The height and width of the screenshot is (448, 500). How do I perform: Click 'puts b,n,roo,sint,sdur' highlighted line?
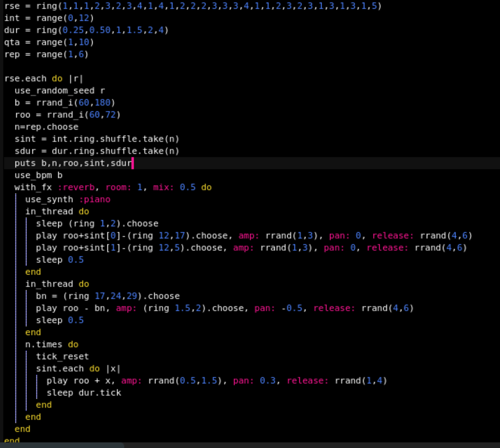(x=73, y=163)
